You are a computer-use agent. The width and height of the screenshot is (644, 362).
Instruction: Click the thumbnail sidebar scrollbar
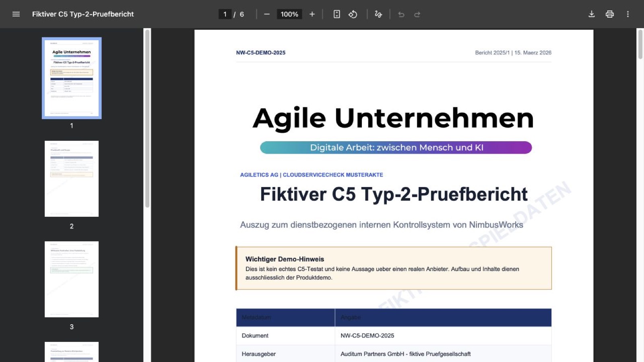[x=147, y=119]
